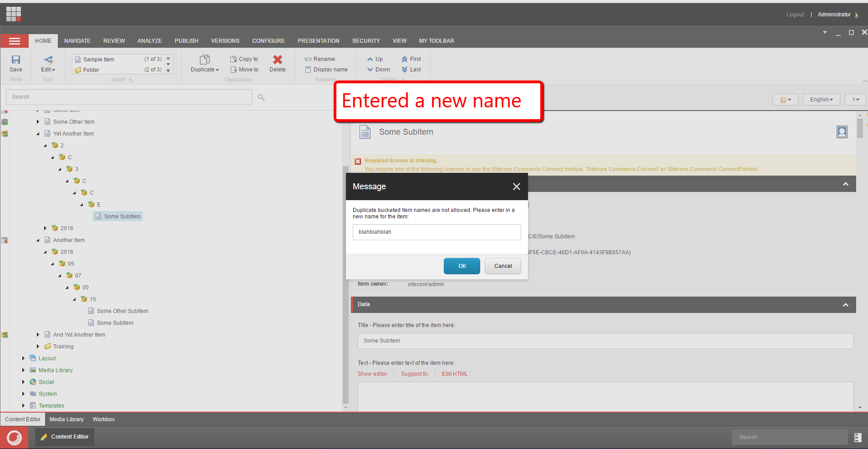Image resolution: width=868 pixels, height=449 pixels.
Task: Collapse the Yet Another Item node
Action: point(38,134)
